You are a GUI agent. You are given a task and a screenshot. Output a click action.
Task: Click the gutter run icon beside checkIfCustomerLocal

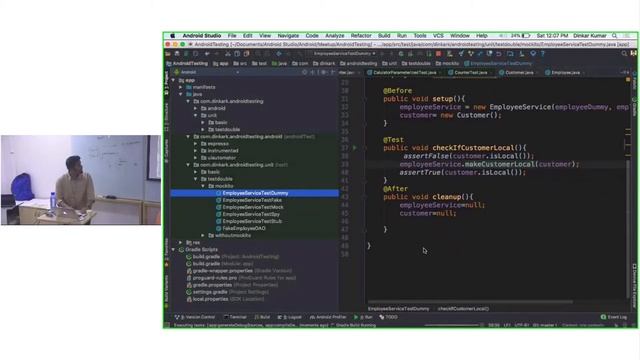click(354, 148)
